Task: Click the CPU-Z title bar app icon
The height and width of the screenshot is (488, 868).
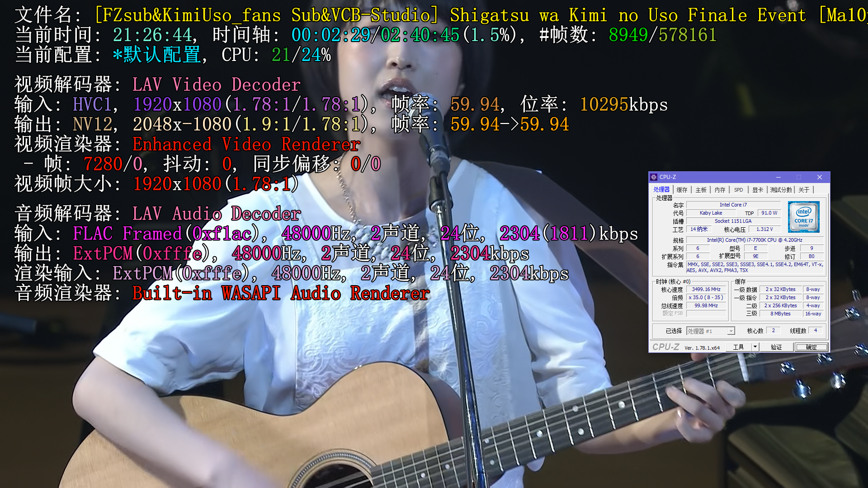Action: tap(654, 177)
